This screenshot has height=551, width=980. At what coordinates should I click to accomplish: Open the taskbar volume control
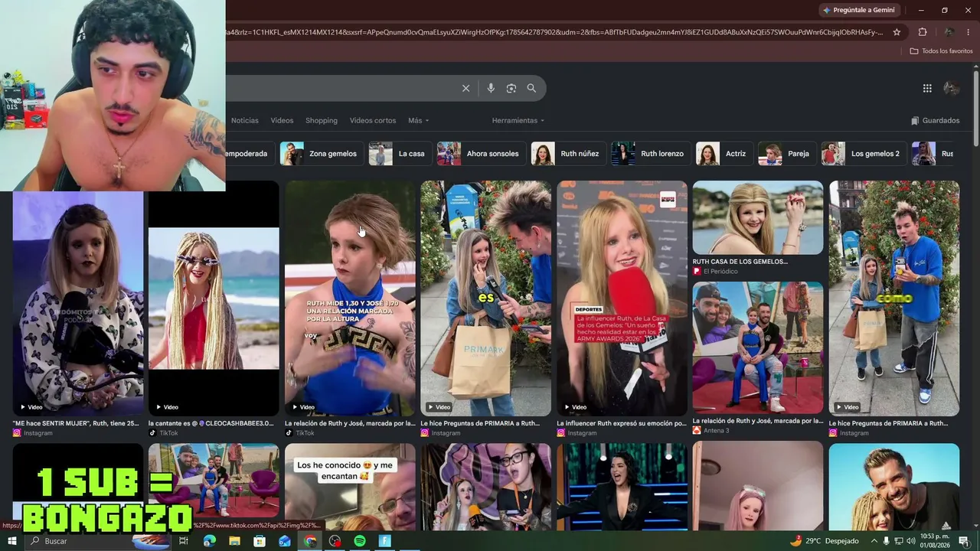point(910,541)
